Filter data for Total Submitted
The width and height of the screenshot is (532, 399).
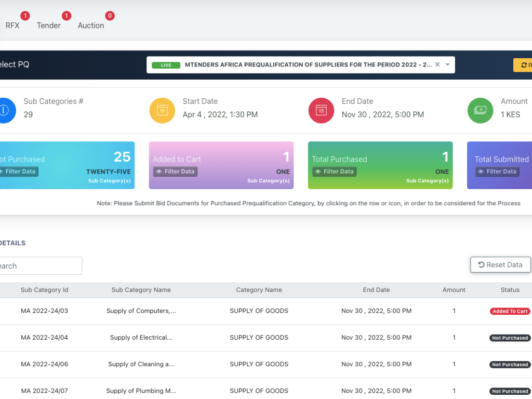pyautogui.click(x=497, y=171)
